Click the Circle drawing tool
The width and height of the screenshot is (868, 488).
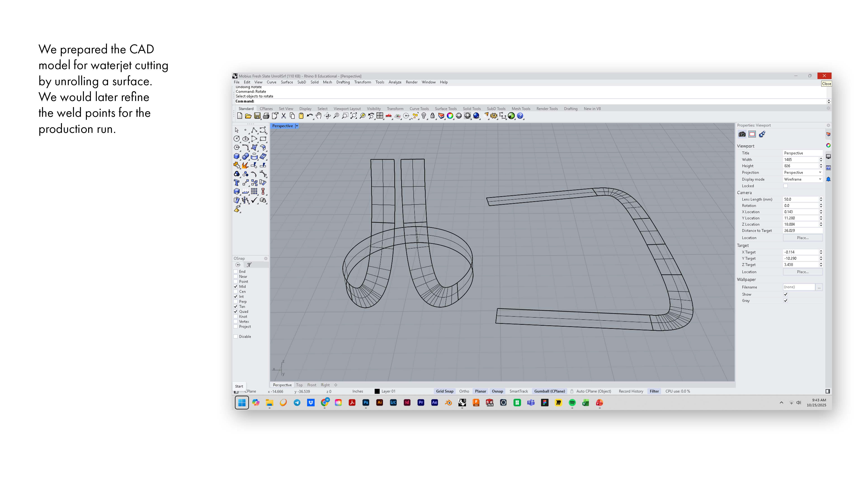(x=236, y=139)
